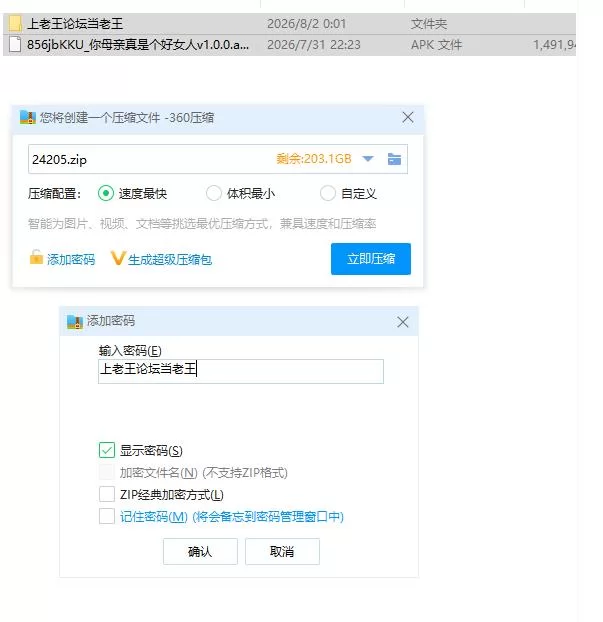Expand the save path dropdown arrow
This screenshot has height=622, width=603.
click(x=368, y=159)
